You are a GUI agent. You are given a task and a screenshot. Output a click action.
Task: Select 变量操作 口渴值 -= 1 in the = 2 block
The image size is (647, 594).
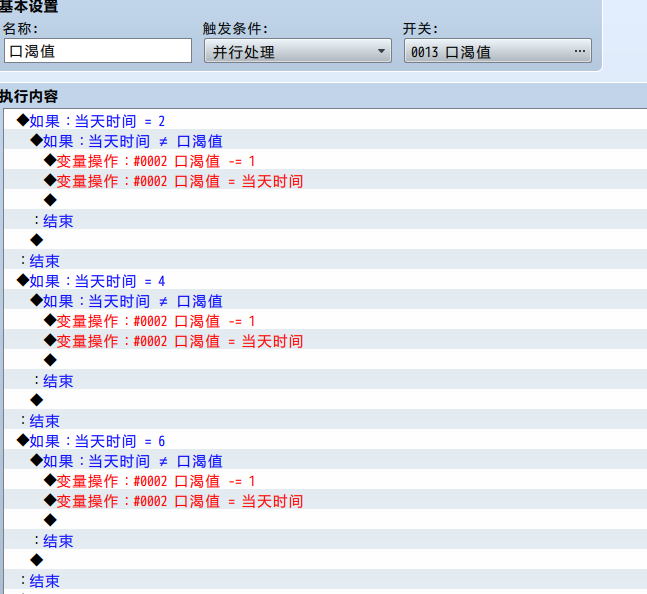click(x=325, y=160)
